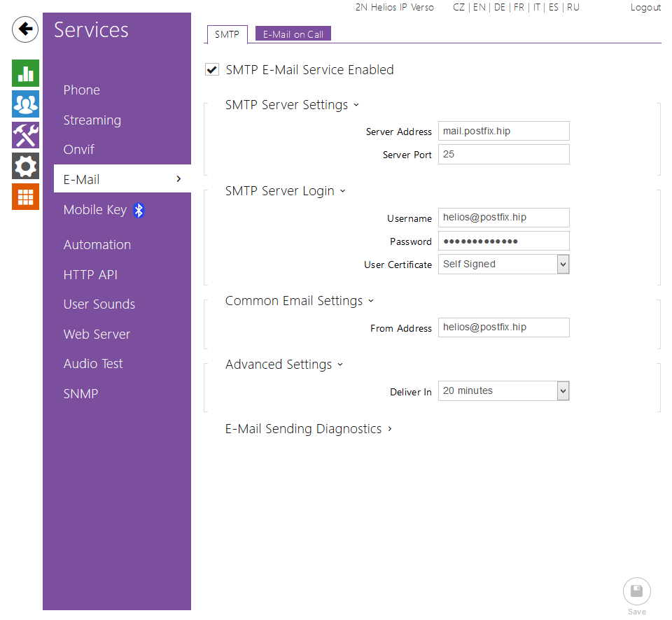
Task: Open the User Certificate dropdown
Action: 503,264
